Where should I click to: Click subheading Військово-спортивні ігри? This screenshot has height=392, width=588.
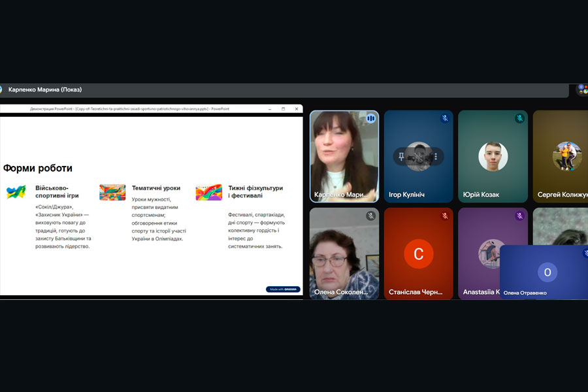coord(57,191)
